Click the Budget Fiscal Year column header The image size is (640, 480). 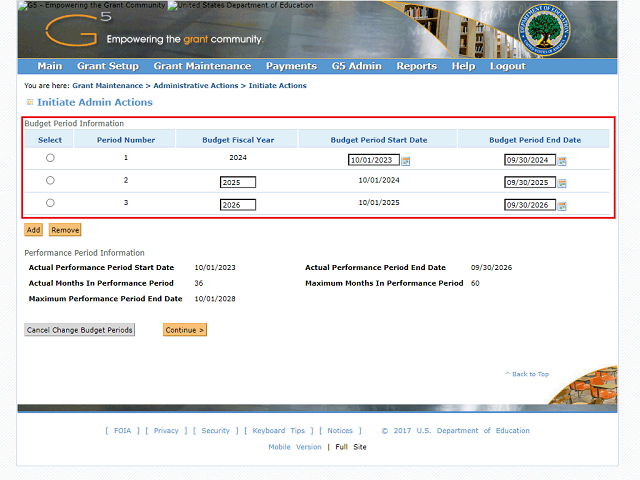[x=238, y=140]
